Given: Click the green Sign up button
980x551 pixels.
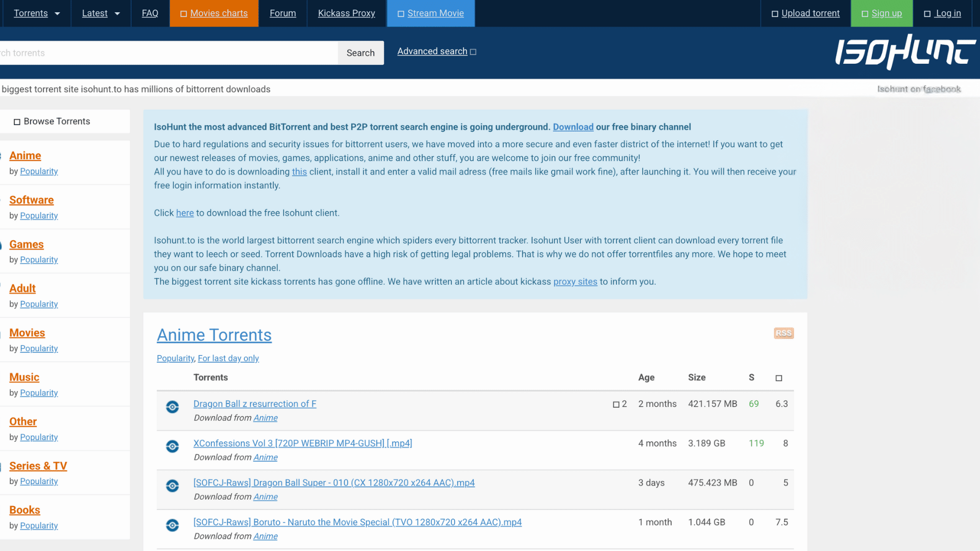Looking at the screenshot, I should 881,13.
